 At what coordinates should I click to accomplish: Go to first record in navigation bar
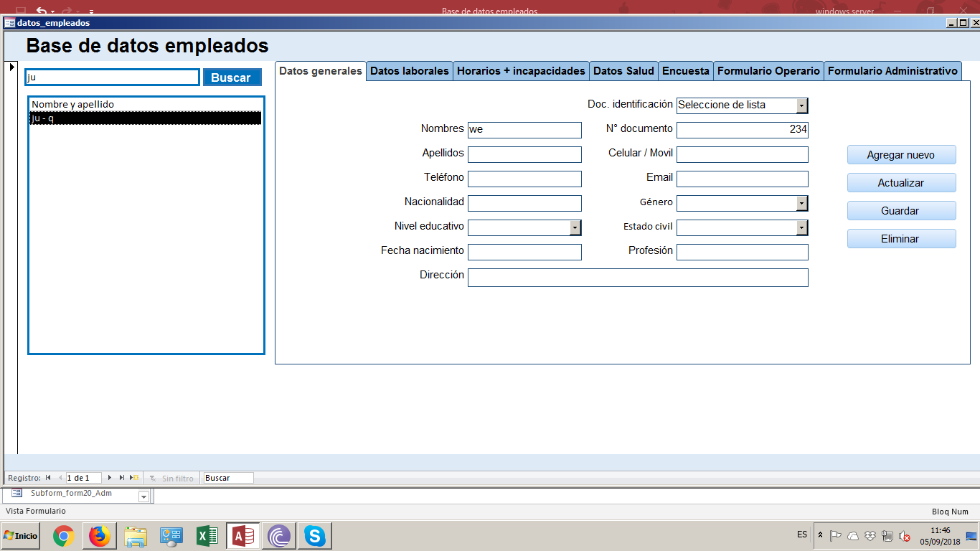pyautogui.click(x=48, y=478)
